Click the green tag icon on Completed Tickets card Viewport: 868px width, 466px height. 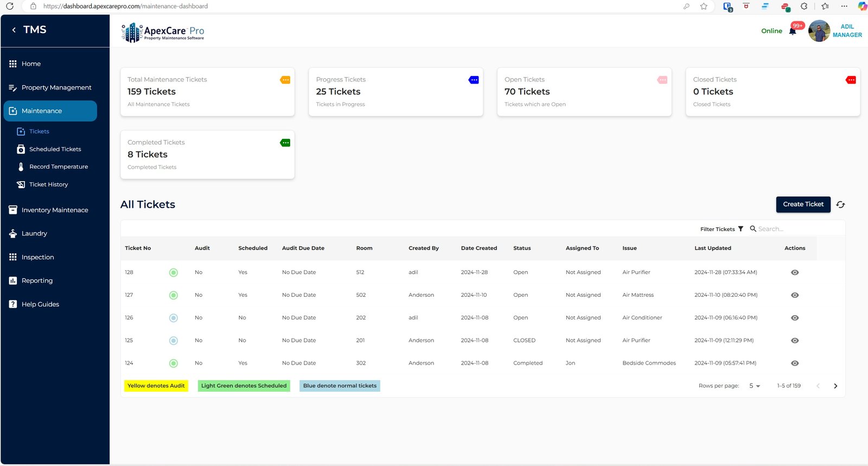pos(285,143)
